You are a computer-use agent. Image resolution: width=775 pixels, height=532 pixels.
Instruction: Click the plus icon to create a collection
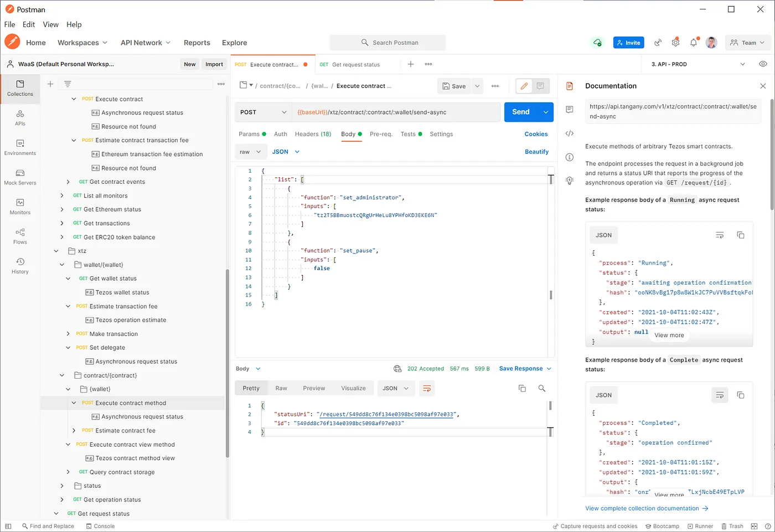coord(50,84)
